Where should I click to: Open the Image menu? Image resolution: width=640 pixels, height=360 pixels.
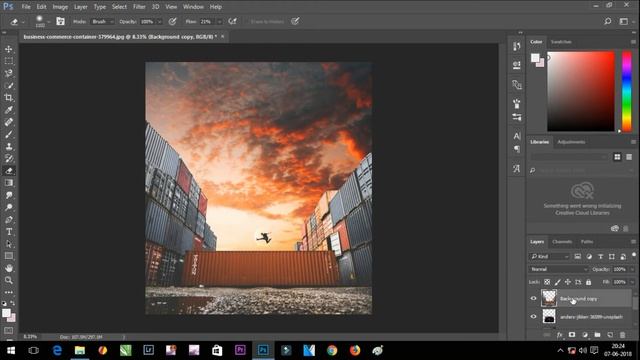click(x=60, y=7)
